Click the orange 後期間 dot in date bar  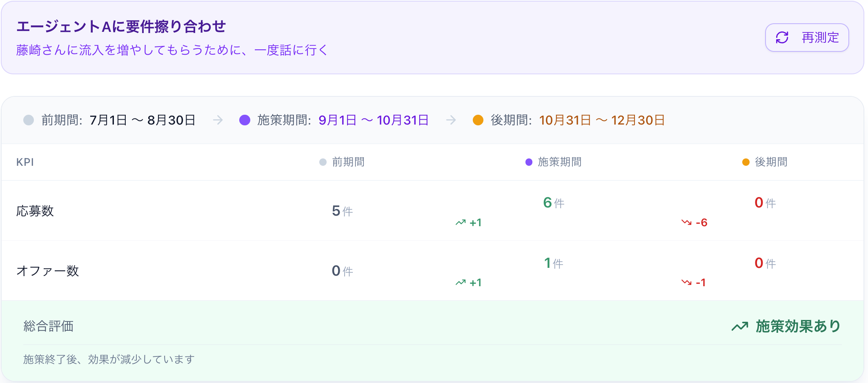click(478, 120)
